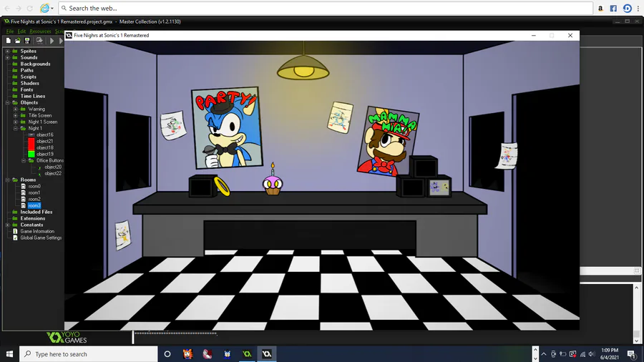Select object22 under Office Buttons
Image resolution: width=644 pixels, height=362 pixels.
point(53,174)
